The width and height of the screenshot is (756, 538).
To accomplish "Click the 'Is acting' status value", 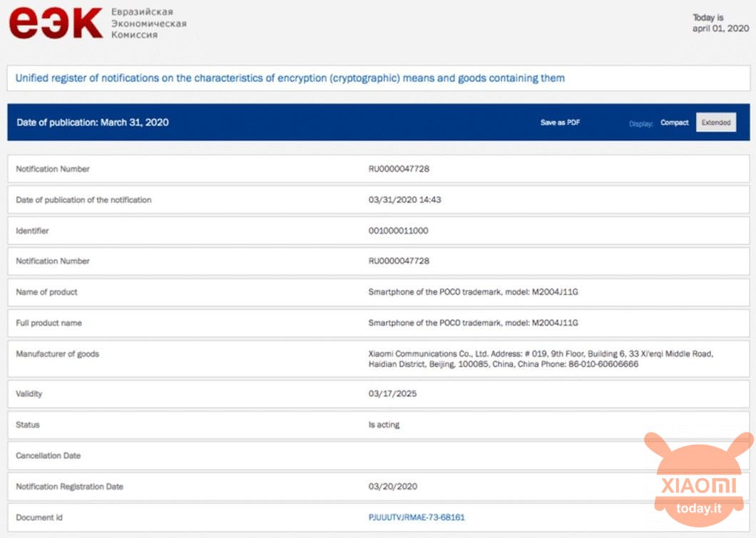I will click(x=384, y=425).
